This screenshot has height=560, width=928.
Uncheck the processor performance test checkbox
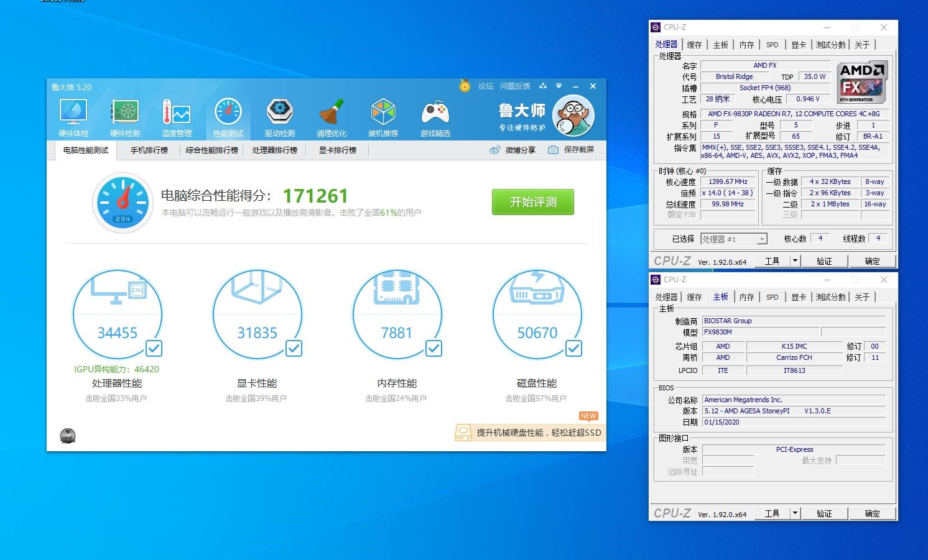pyautogui.click(x=154, y=348)
